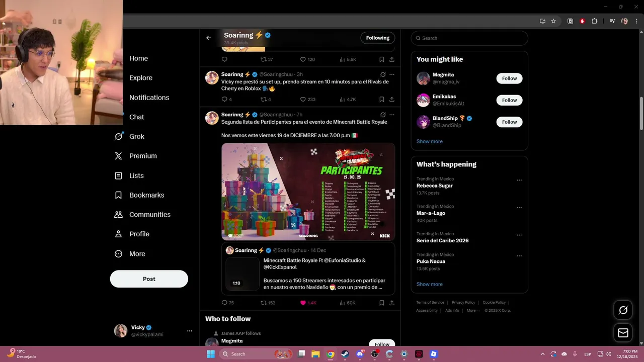Open Discord from the taskbar
The height and width of the screenshot is (362, 644).
tap(360, 354)
